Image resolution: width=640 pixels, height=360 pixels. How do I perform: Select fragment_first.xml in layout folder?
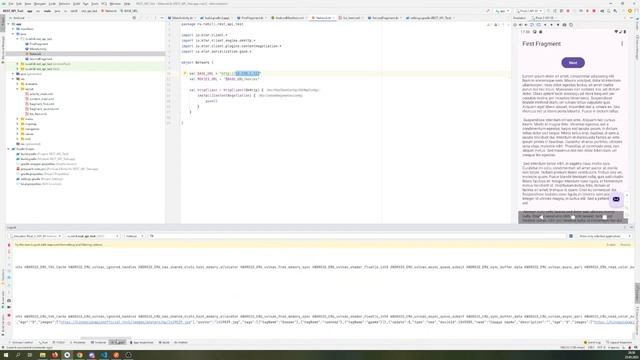pos(41,104)
